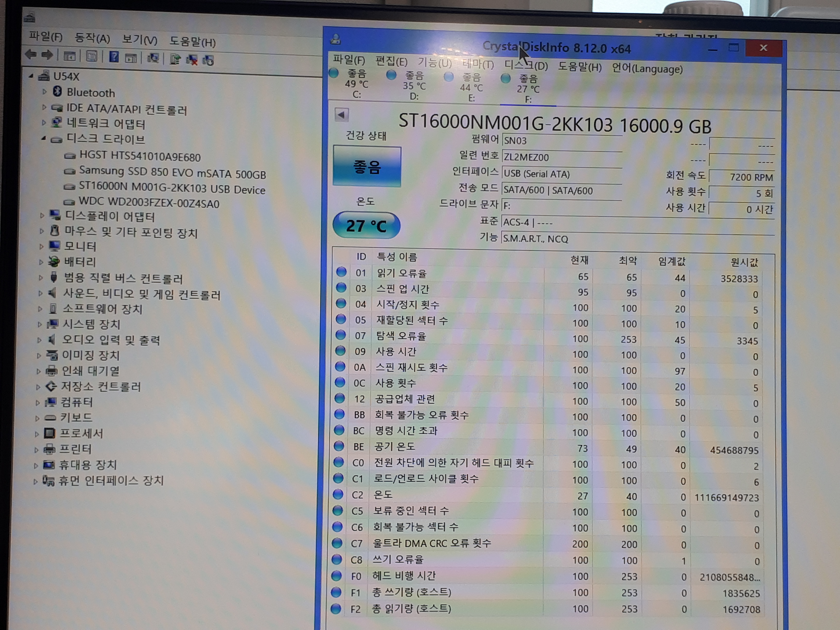Expand the 휴먼 인터페이스 장치 node

35,482
